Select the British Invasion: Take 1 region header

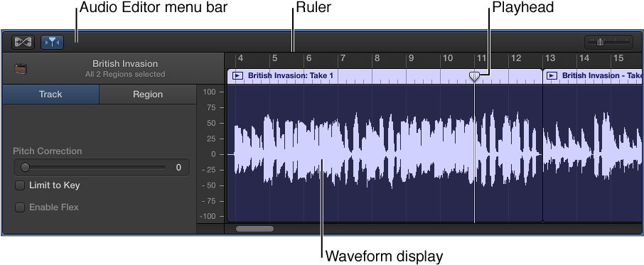click(385, 76)
